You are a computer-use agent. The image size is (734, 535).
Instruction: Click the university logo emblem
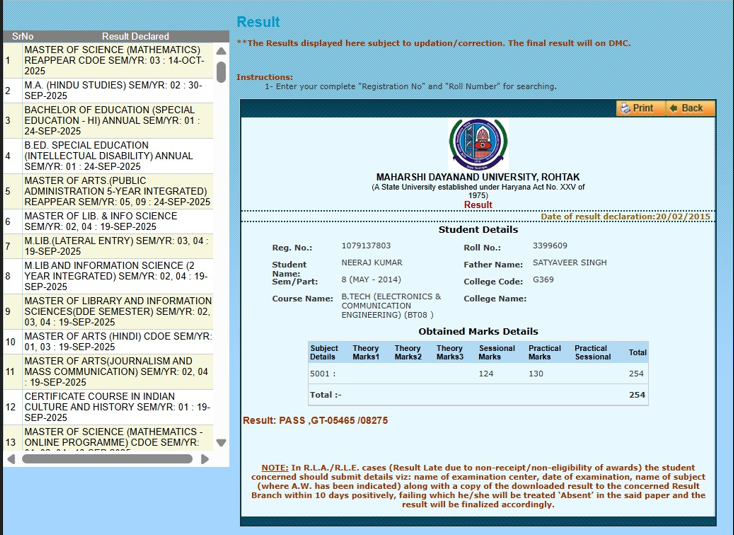pos(478,145)
